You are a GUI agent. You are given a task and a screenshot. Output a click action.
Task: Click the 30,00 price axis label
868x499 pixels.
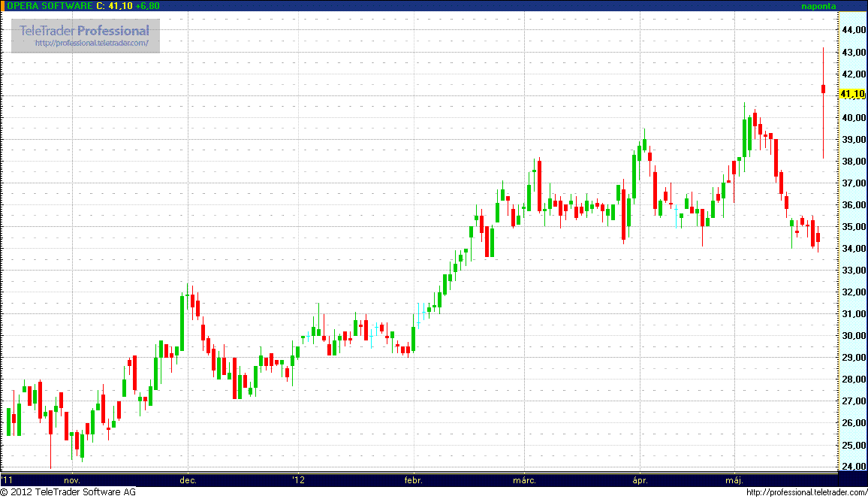point(854,336)
